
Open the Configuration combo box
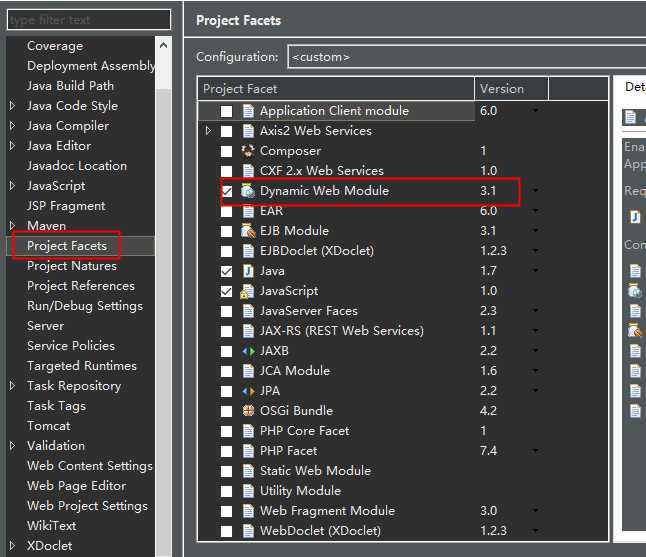coord(466,57)
